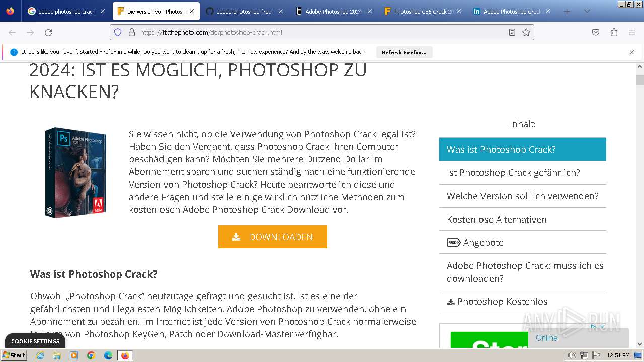Open the volume speaker tray icon

[572, 355]
